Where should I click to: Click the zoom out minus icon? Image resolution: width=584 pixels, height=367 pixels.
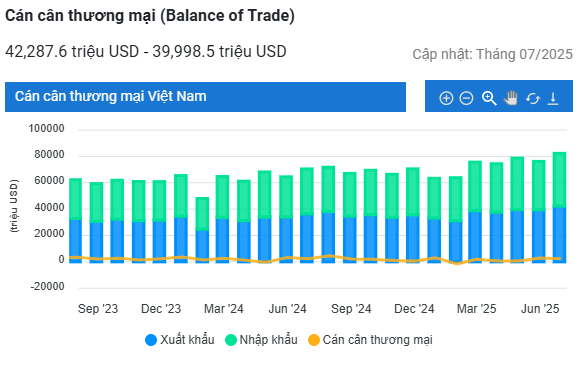[x=466, y=98]
